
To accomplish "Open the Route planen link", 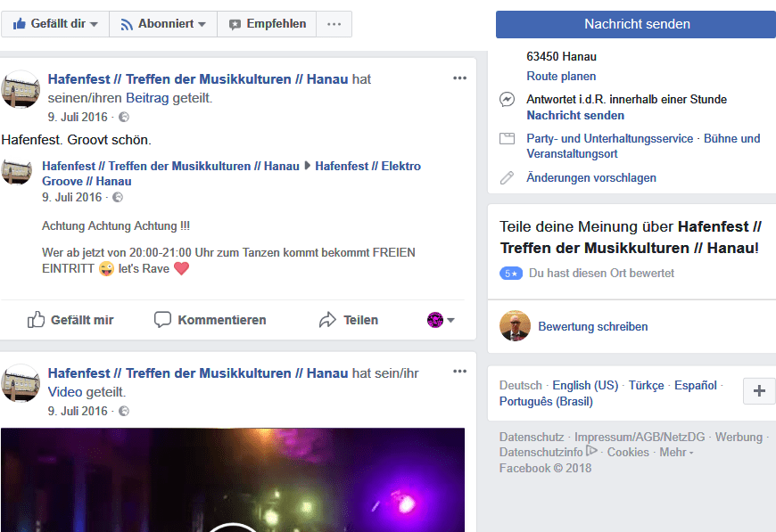I will pyautogui.click(x=561, y=77).
